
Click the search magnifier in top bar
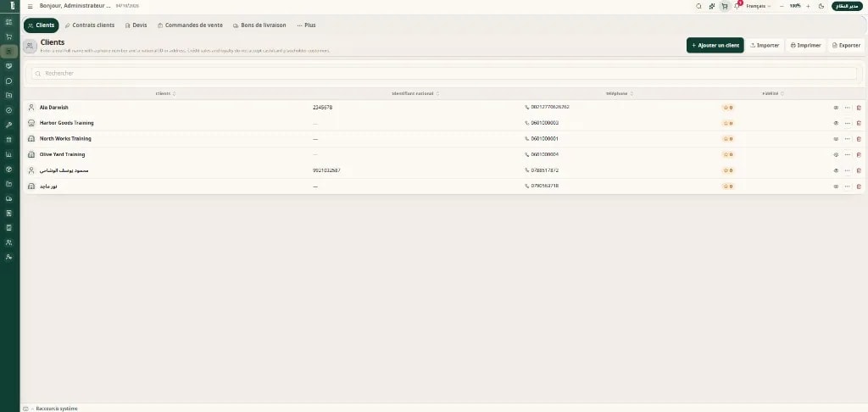click(698, 6)
